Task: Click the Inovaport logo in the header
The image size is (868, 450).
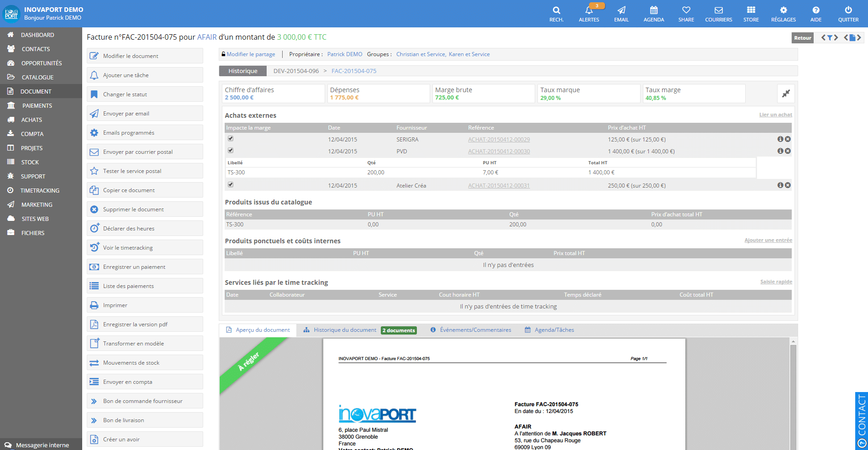Action: coord(11,14)
